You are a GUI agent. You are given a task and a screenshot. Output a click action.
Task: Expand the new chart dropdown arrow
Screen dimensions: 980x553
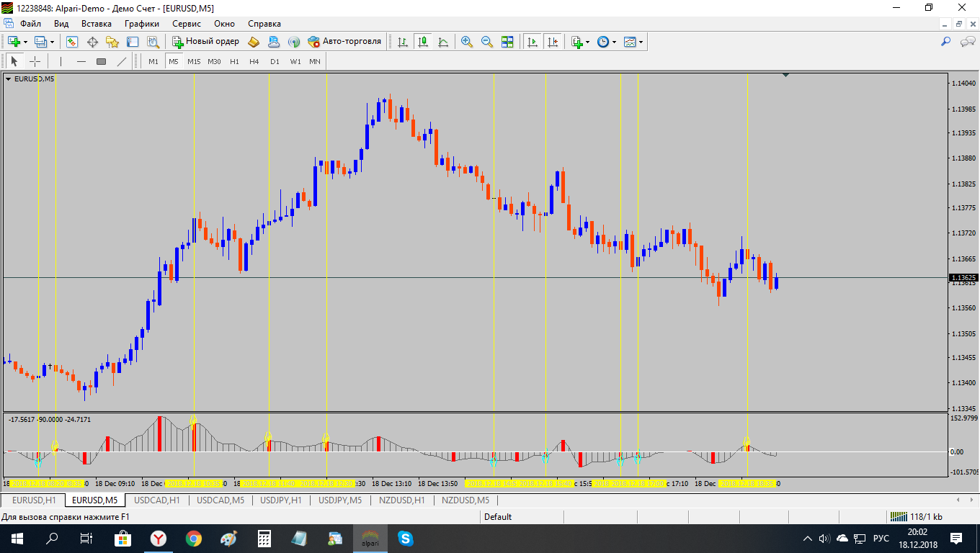pyautogui.click(x=26, y=42)
